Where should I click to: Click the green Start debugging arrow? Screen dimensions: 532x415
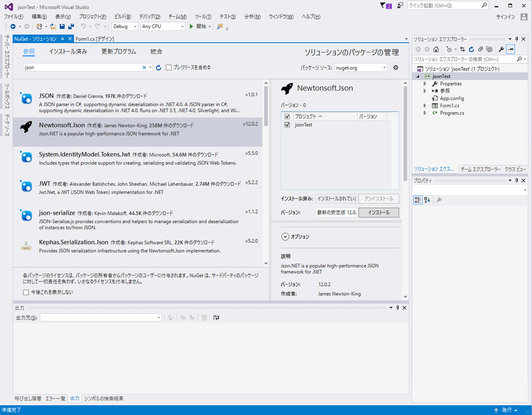(x=191, y=27)
